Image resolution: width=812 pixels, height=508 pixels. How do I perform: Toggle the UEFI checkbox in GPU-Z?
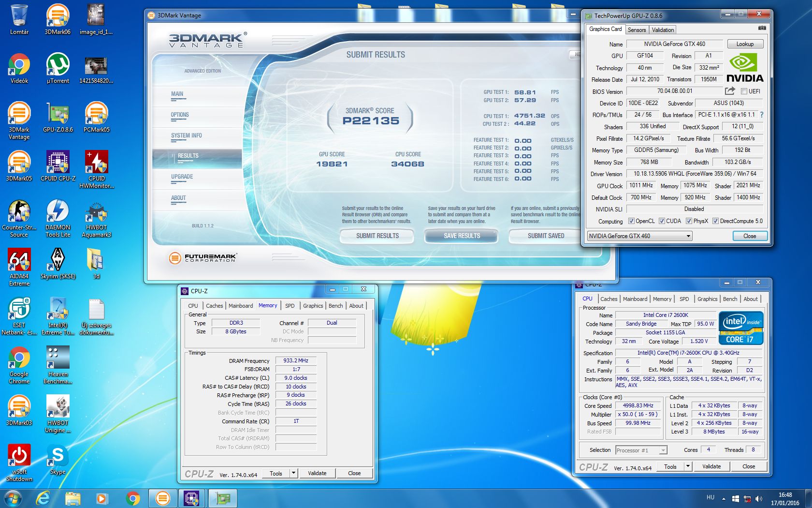click(744, 91)
